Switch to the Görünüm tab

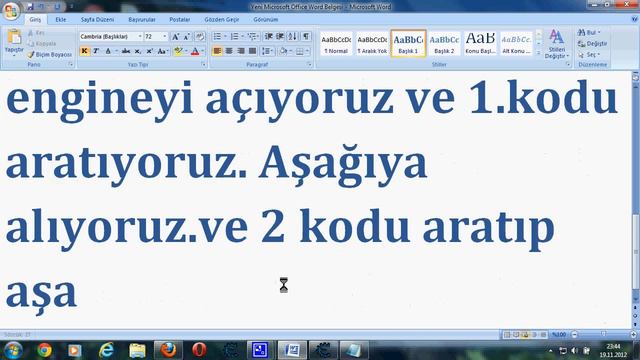(265, 20)
